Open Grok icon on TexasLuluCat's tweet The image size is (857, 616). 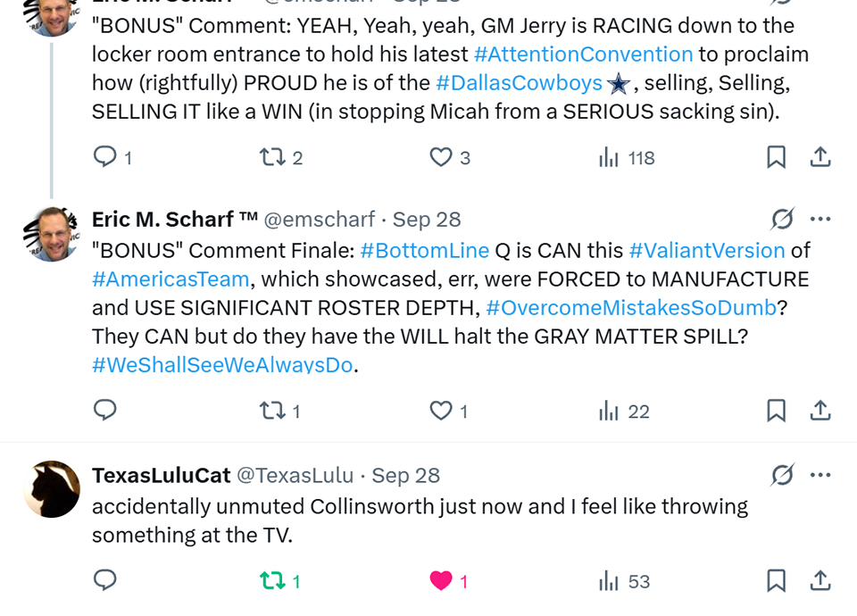(x=782, y=475)
